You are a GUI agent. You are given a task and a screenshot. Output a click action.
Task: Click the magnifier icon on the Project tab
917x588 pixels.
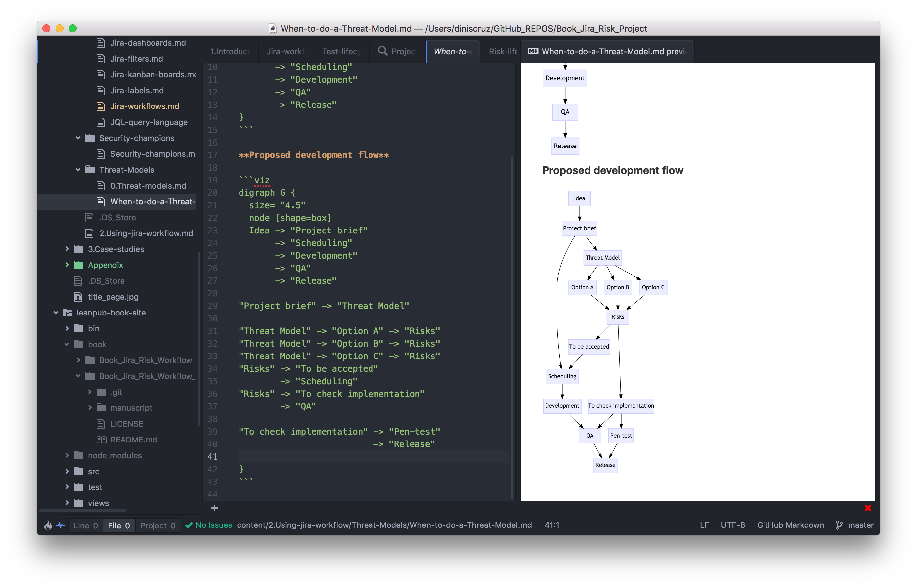(382, 51)
